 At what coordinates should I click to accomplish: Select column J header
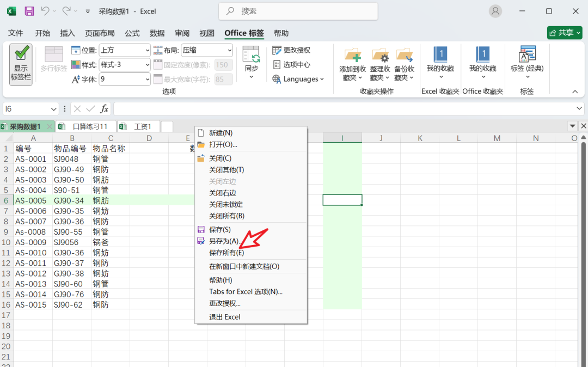381,138
